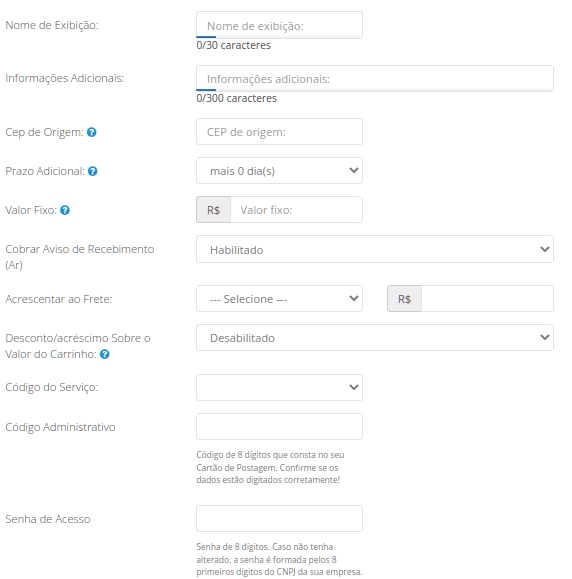Click the Acrescentar ao Frete amount field
This screenshot has height=579, width=572.
tap(487, 298)
